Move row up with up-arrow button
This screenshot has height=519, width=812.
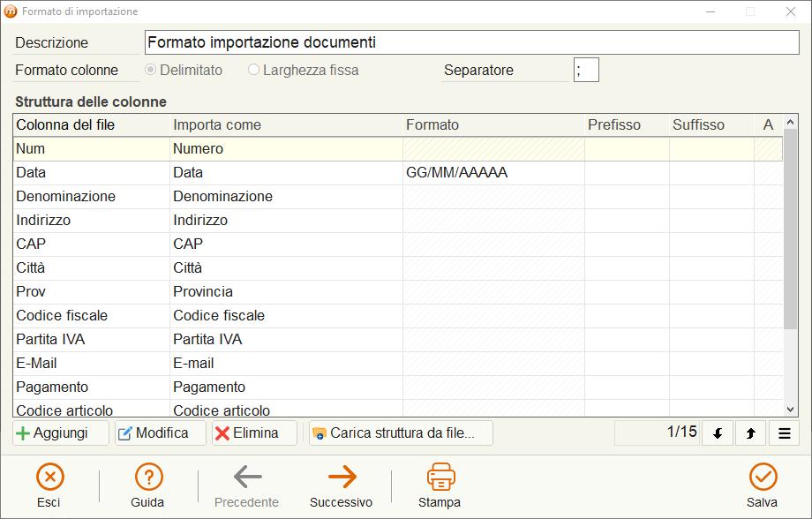pos(750,433)
